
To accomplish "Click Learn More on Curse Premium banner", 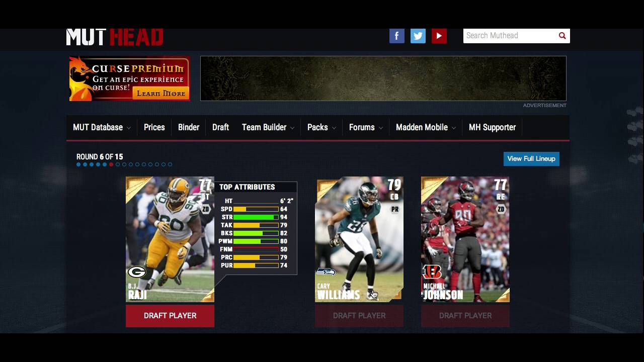I will [x=161, y=93].
